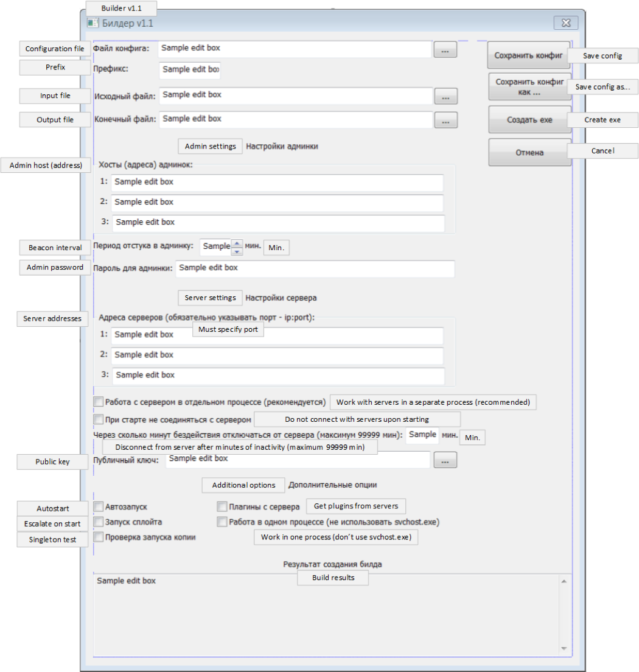Browse for the Публичный ключ file
Screen dimensions: 639x672
click(x=445, y=461)
